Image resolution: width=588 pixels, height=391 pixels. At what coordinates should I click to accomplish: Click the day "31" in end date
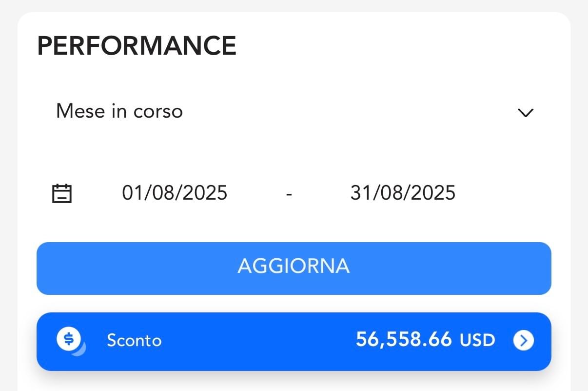click(x=360, y=193)
